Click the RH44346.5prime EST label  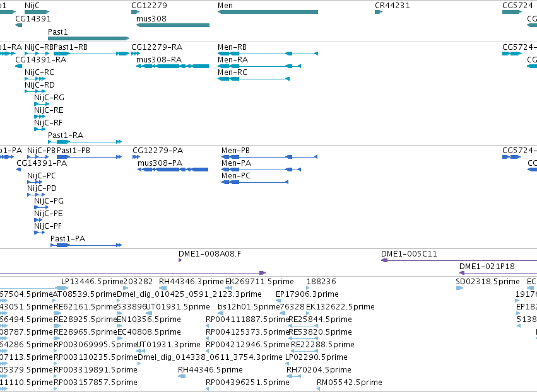pos(210,370)
